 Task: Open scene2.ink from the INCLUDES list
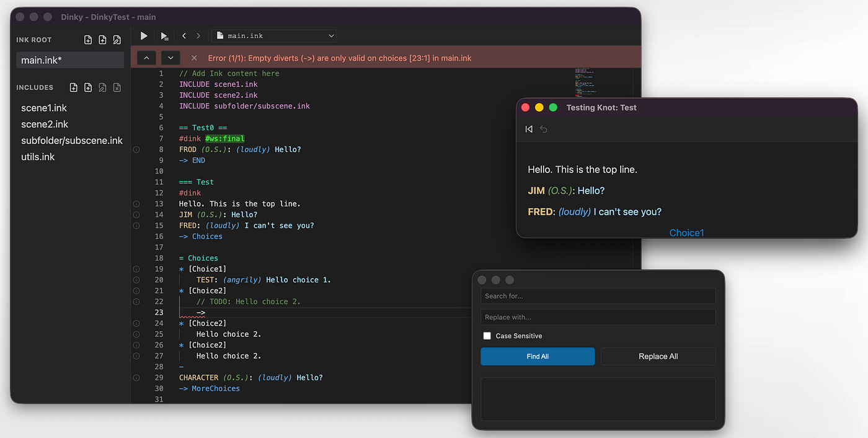[x=45, y=124]
